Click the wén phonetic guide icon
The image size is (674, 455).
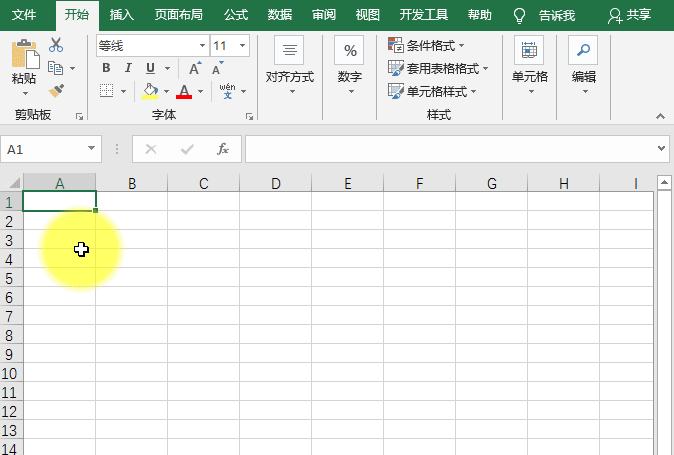point(227,91)
